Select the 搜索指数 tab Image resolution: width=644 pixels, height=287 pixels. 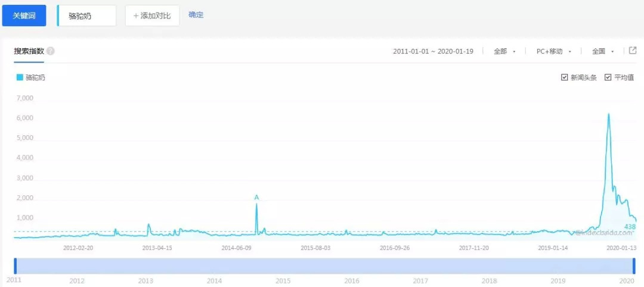click(29, 51)
